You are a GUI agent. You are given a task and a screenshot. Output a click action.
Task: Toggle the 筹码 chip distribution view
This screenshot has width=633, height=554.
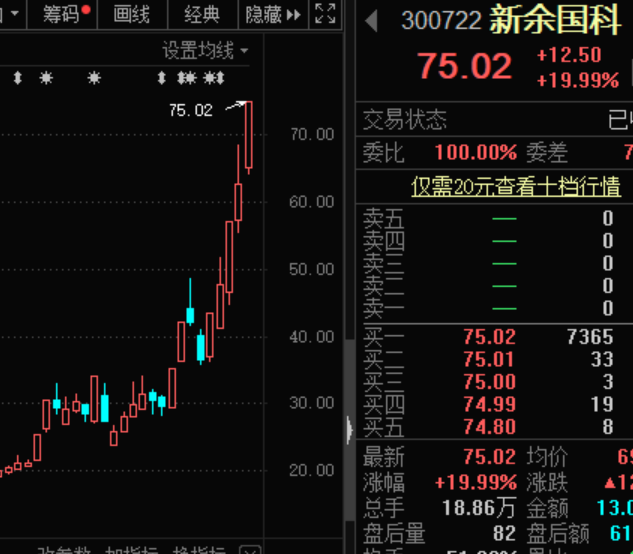pyautogui.click(x=62, y=15)
